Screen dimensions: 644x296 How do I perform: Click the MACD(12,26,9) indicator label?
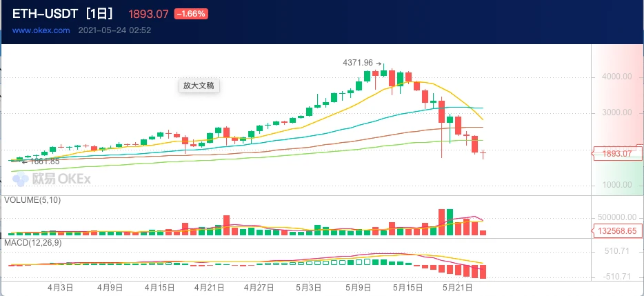[33, 244]
